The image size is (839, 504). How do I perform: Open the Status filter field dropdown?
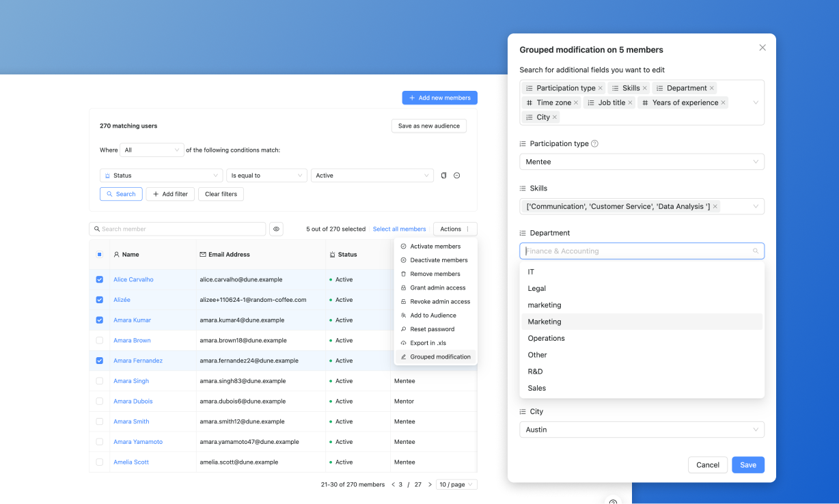(161, 176)
